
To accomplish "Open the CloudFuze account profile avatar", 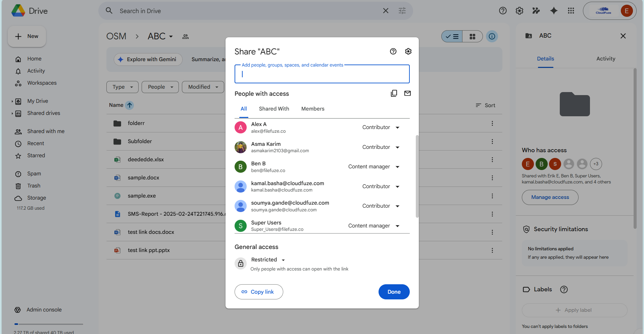I will coord(626,11).
